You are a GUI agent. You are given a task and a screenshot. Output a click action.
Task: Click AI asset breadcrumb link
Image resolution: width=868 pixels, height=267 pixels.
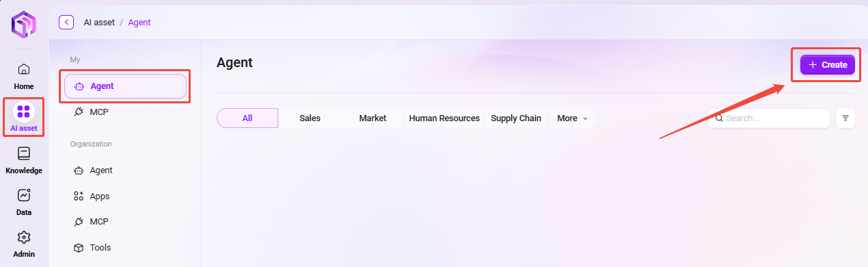[99, 23]
